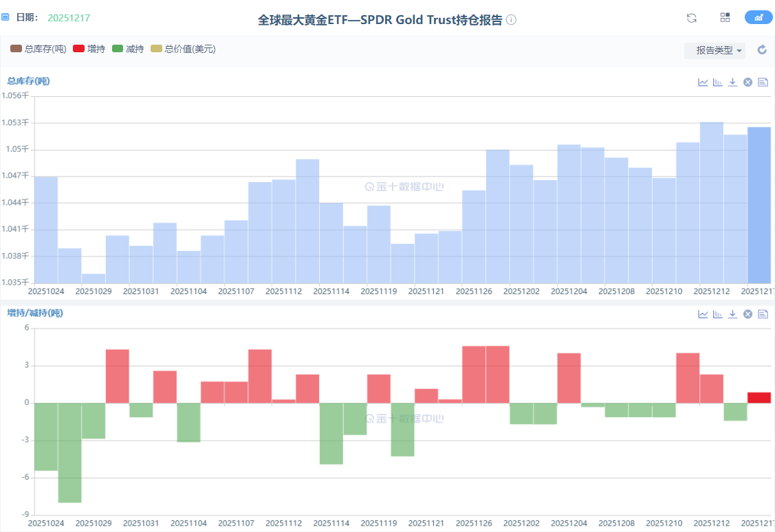Switch 总库存 chart to bar view
775x532 pixels.
[x=718, y=82]
